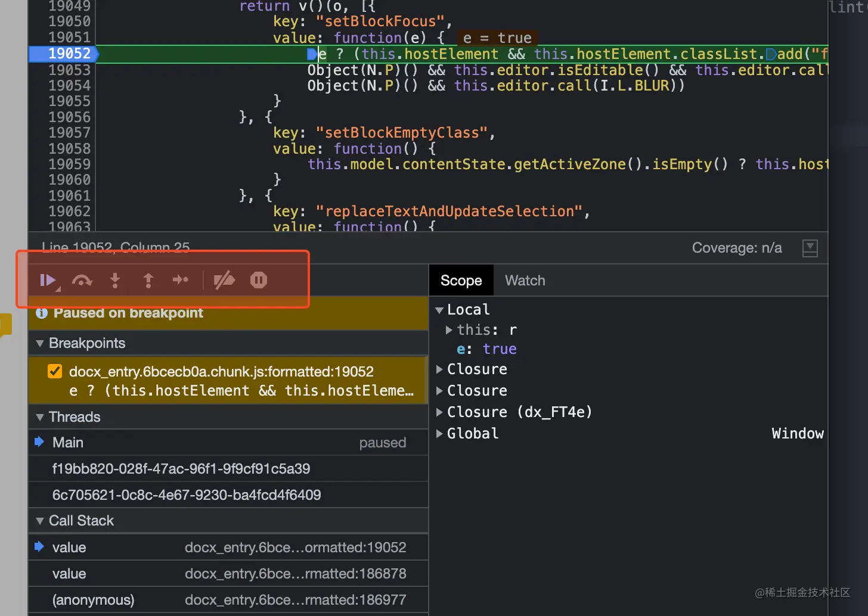Click the 'e: true' local variable
The width and height of the screenshot is (868, 616).
point(486,349)
